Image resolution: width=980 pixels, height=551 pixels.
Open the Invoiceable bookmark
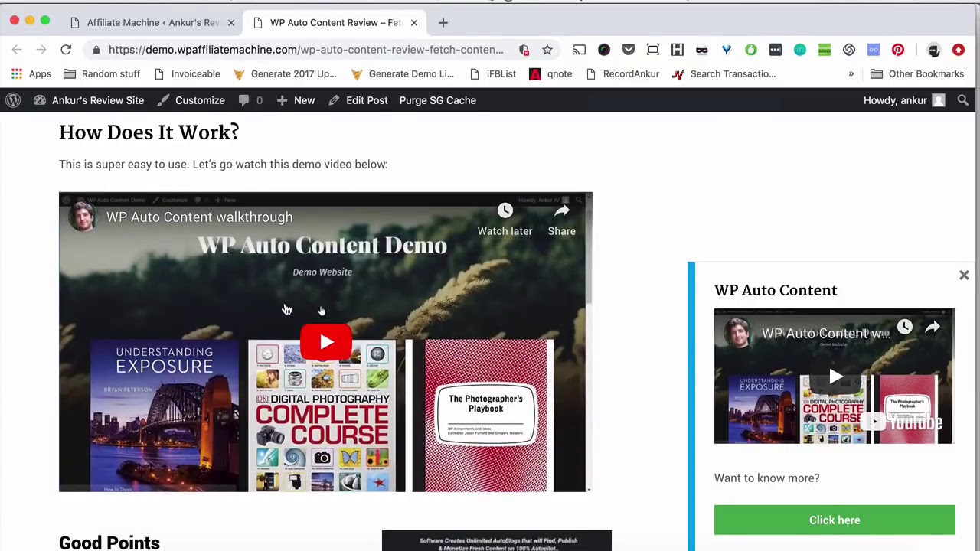pyautogui.click(x=187, y=74)
